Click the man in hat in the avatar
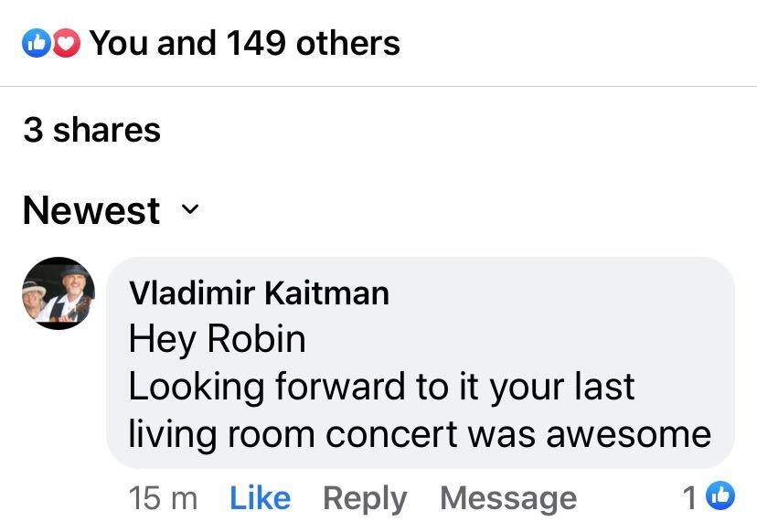Viewport: 757px width, 532px height. tap(71, 289)
